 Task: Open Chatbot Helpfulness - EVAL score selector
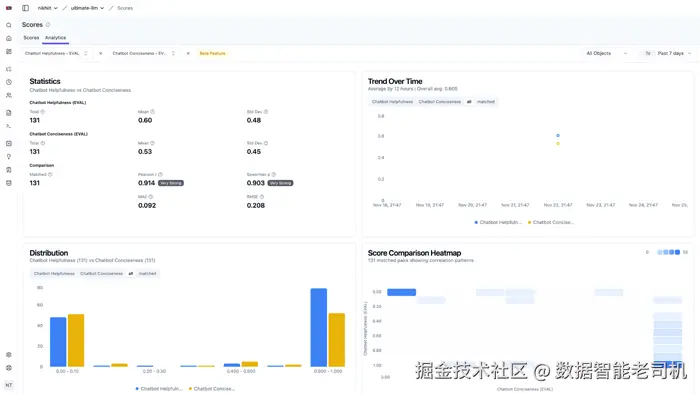tap(56, 53)
